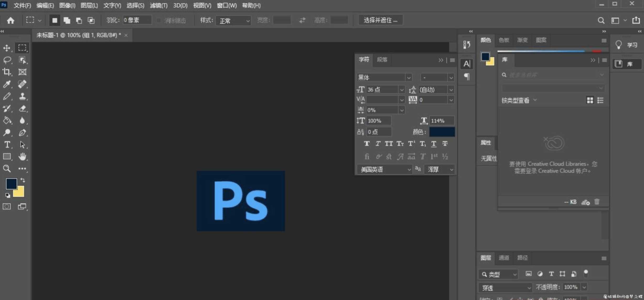Open the 文件(F) menu

pyautogui.click(x=22, y=5)
